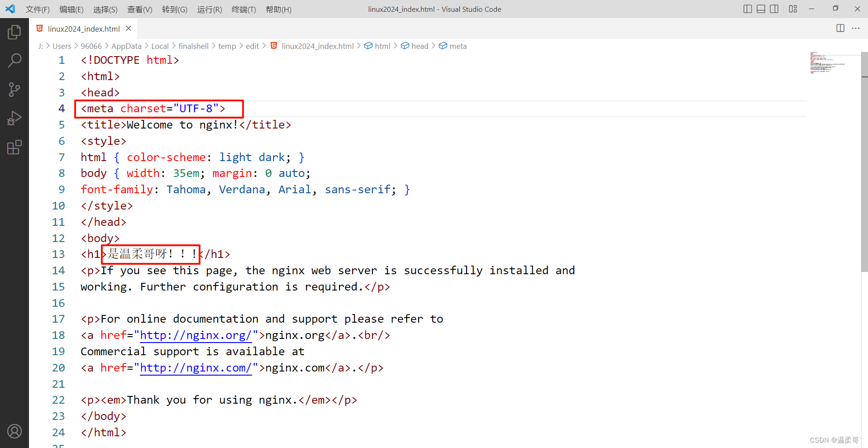Follow the http://nginx.com/ link in code
This screenshot has height=448, width=868.
tap(196, 368)
